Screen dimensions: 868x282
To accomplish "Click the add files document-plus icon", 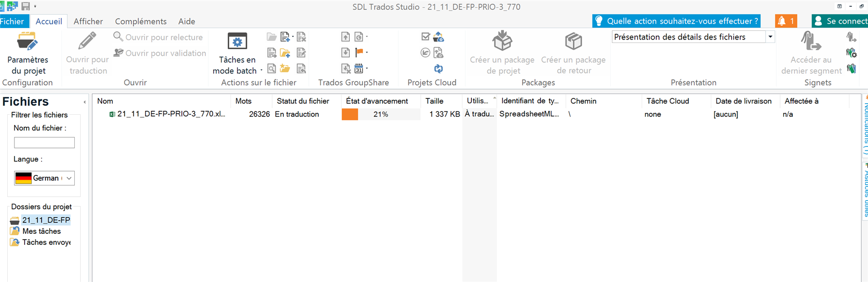I will click(x=285, y=37).
